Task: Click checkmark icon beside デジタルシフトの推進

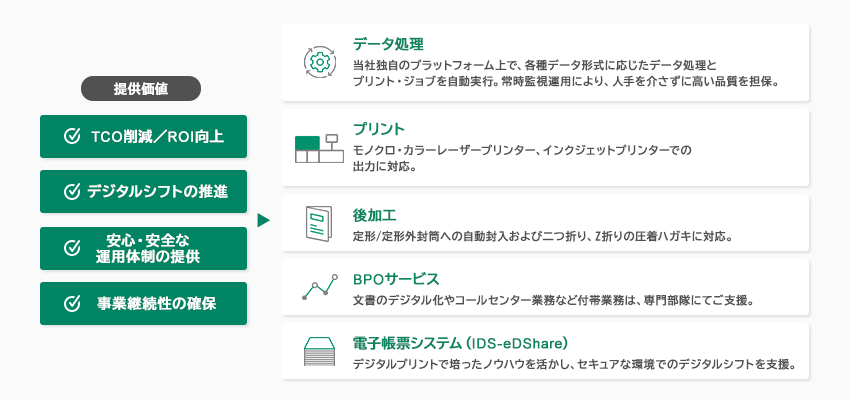Action: point(72,191)
